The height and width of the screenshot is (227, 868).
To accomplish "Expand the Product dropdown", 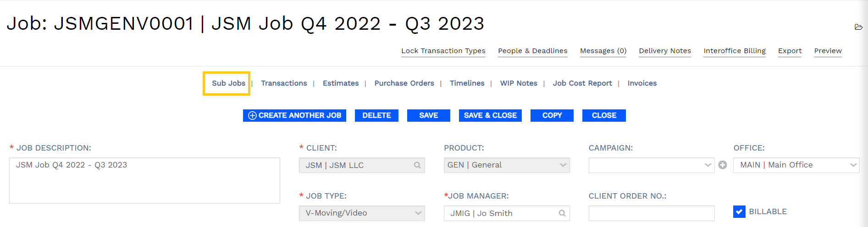I will point(563,165).
